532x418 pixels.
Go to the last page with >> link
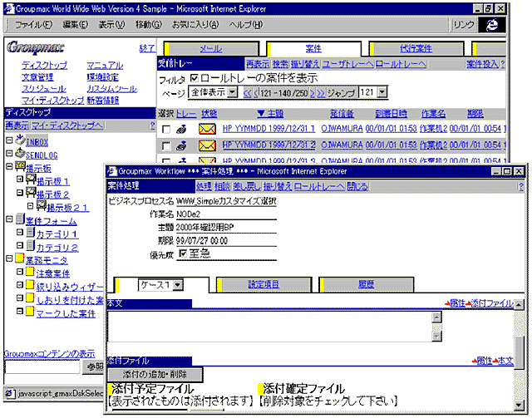321,92
